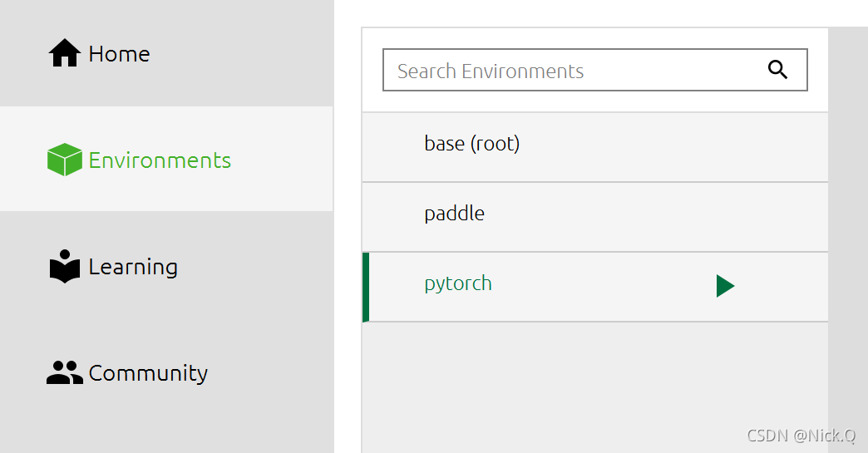The height and width of the screenshot is (453, 868).
Task: Click the green selection bar beside pytorch
Action: pos(366,287)
